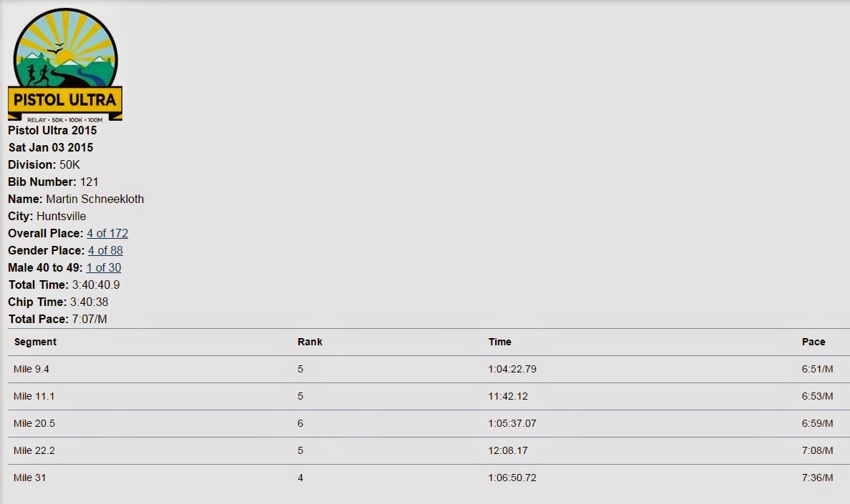The height and width of the screenshot is (504, 850).
Task: Open the 1 of 30 age group link
Action: (x=104, y=267)
